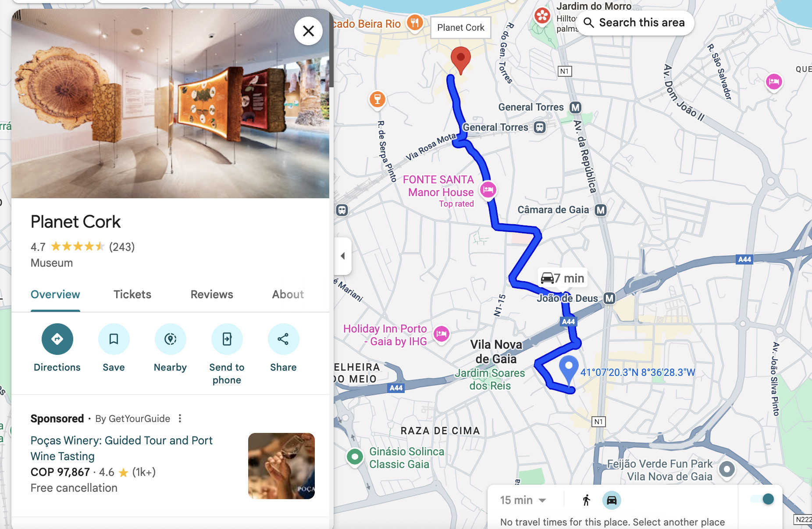Open FONTE SANTA Manor House hotel marker
The width and height of the screenshot is (812, 529).
tap(488, 190)
